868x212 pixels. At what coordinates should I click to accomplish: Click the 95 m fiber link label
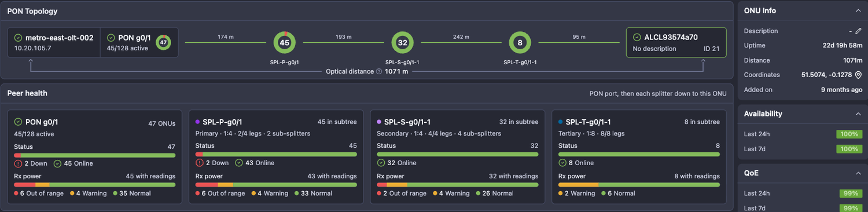click(x=579, y=37)
